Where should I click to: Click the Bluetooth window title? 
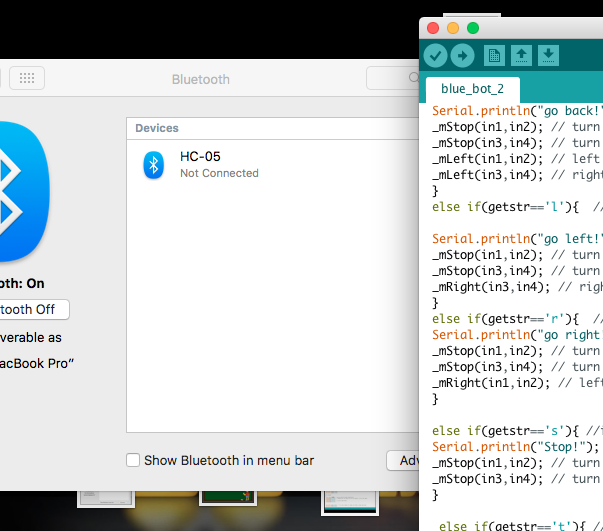201,79
